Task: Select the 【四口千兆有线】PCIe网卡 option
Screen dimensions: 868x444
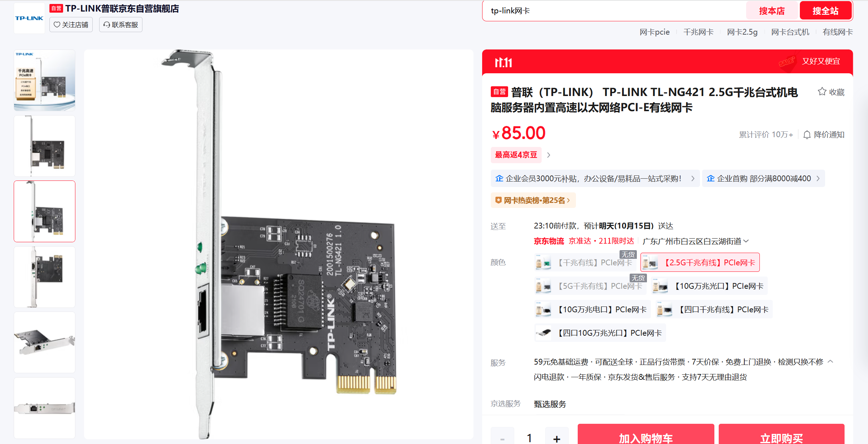Action: [714, 309]
